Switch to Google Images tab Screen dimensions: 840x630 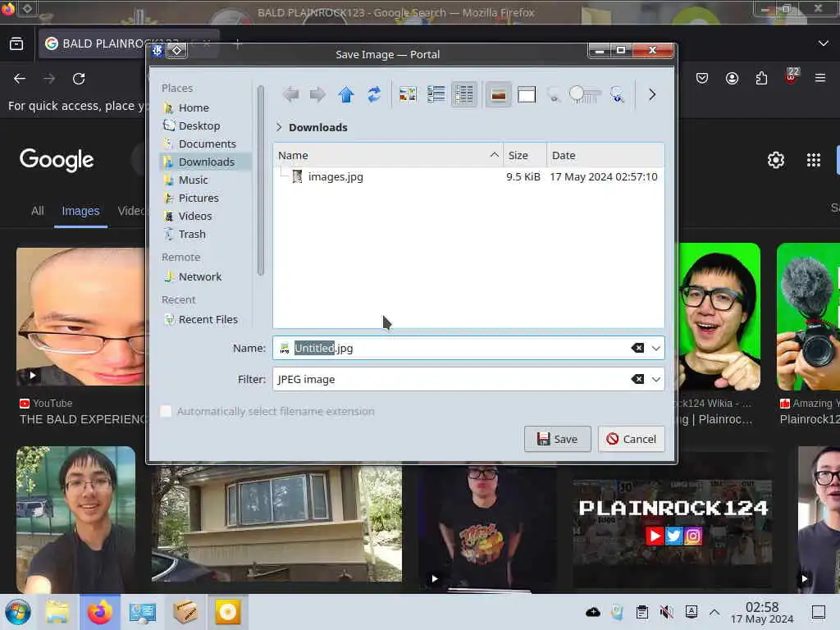80,211
